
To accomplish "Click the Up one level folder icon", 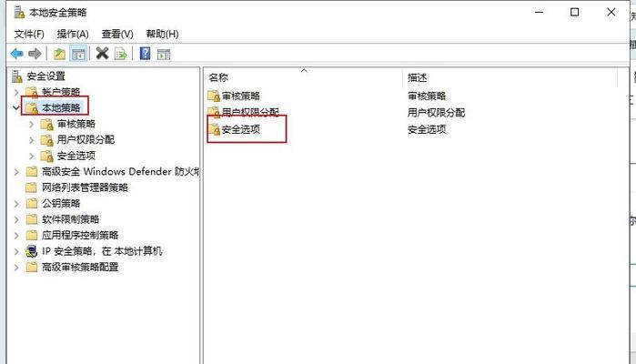I will 60,54.
